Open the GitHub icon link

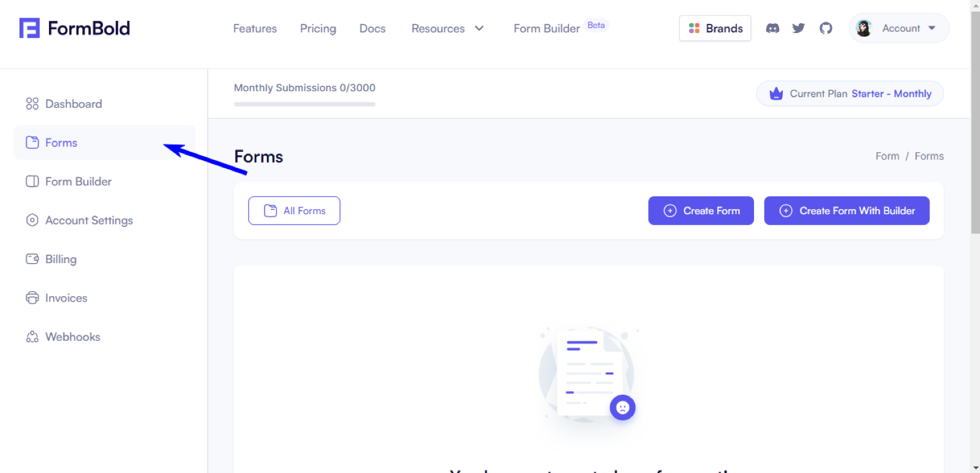point(826,28)
